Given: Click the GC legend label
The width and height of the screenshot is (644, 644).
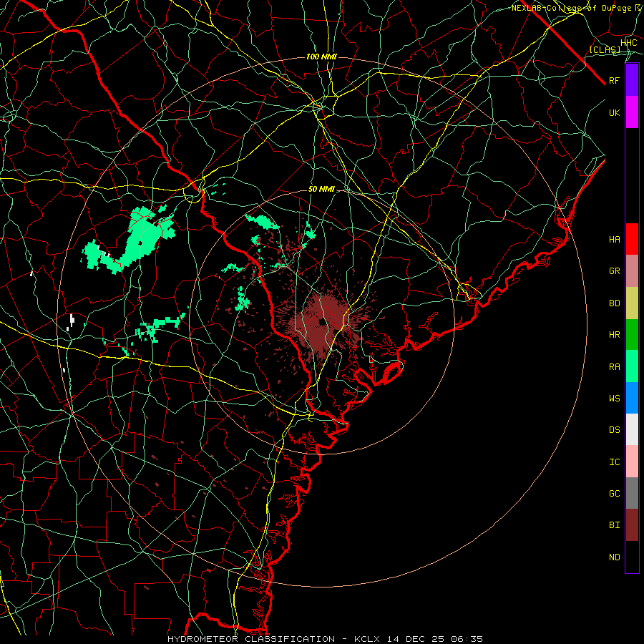Looking at the screenshot, I should pyautogui.click(x=615, y=494).
